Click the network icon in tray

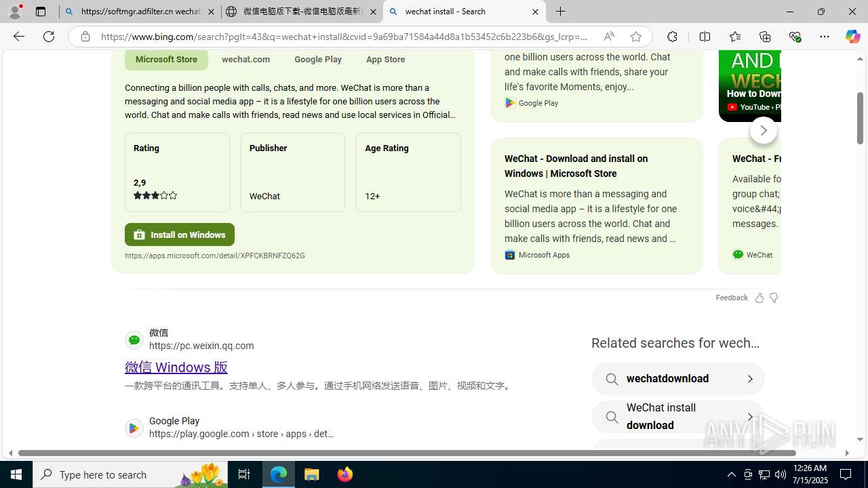tap(764, 474)
